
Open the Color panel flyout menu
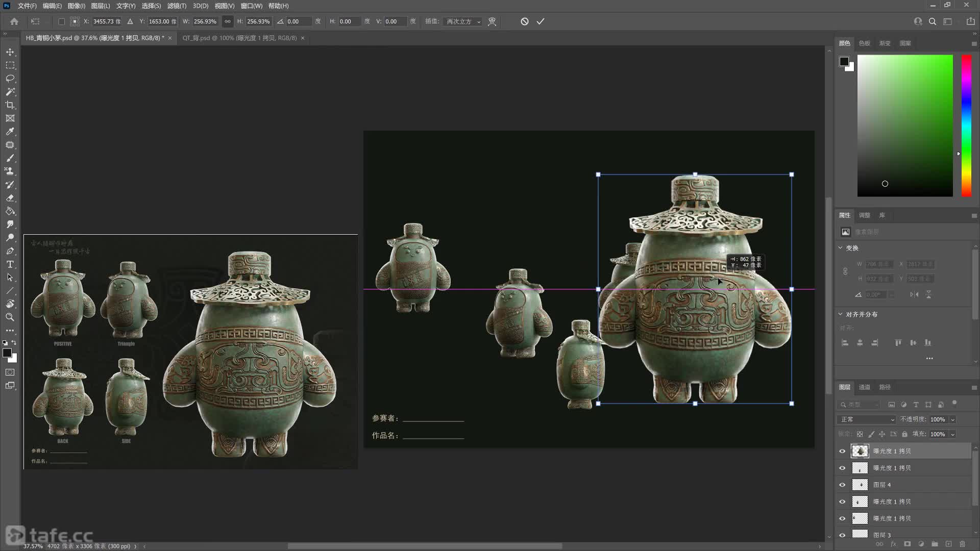tap(974, 43)
